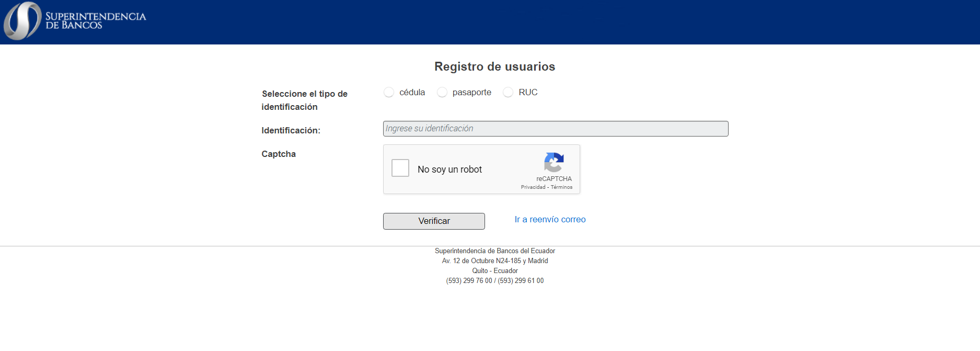
Task: Click 'Superintendencia de Bancos del Ecuador' footer text
Action: 495,251
